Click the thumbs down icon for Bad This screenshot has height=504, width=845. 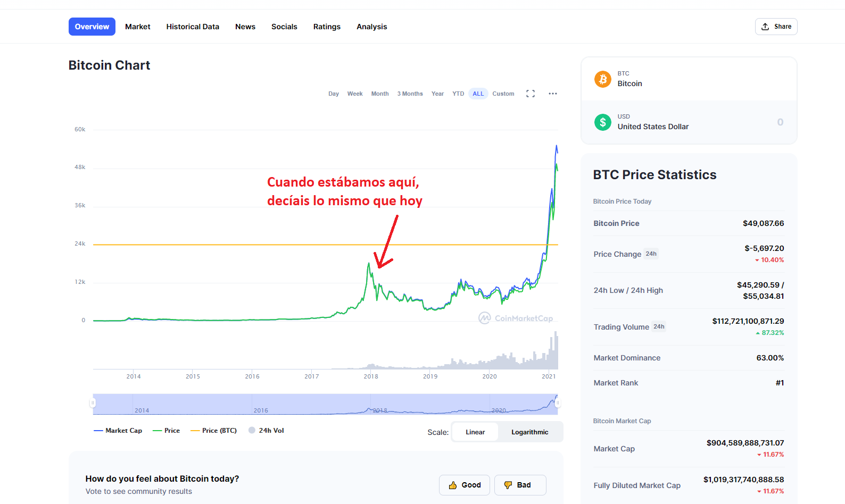[x=508, y=485]
